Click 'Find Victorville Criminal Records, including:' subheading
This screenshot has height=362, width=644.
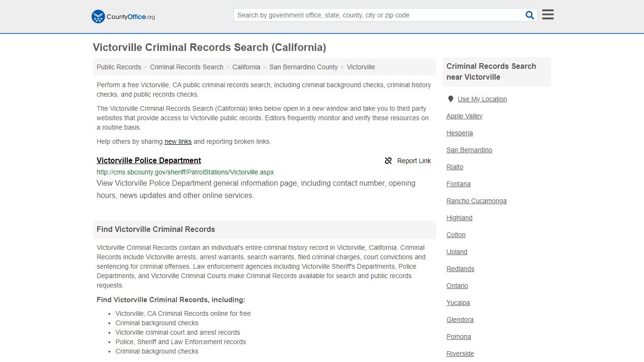click(x=171, y=300)
